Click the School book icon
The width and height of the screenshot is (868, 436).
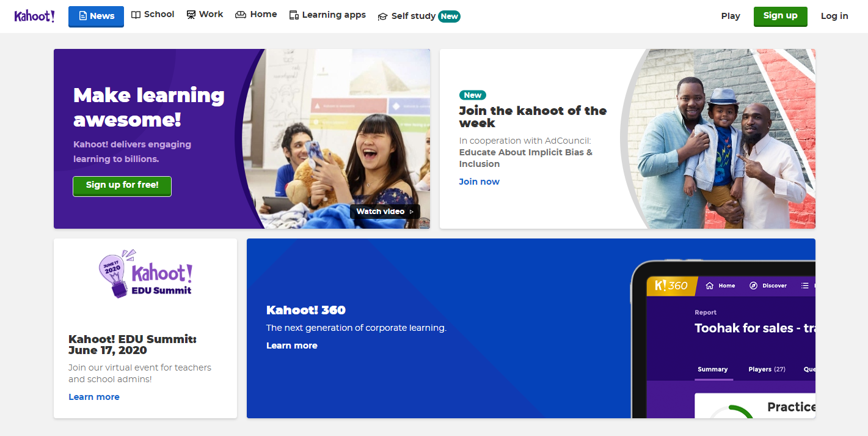pyautogui.click(x=136, y=15)
